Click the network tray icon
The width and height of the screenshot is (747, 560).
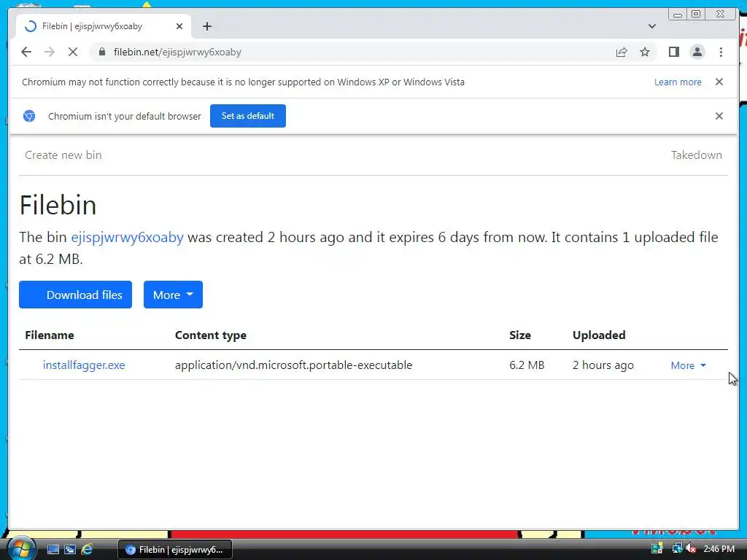point(677,548)
